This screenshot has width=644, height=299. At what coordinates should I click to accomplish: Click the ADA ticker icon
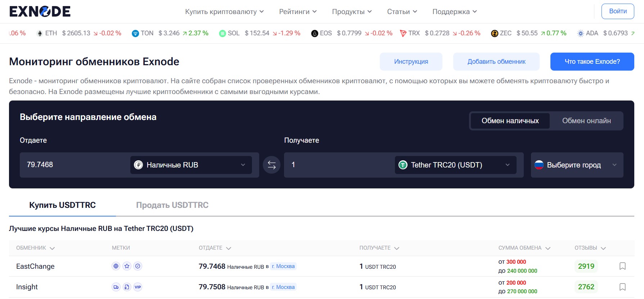pos(581,34)
